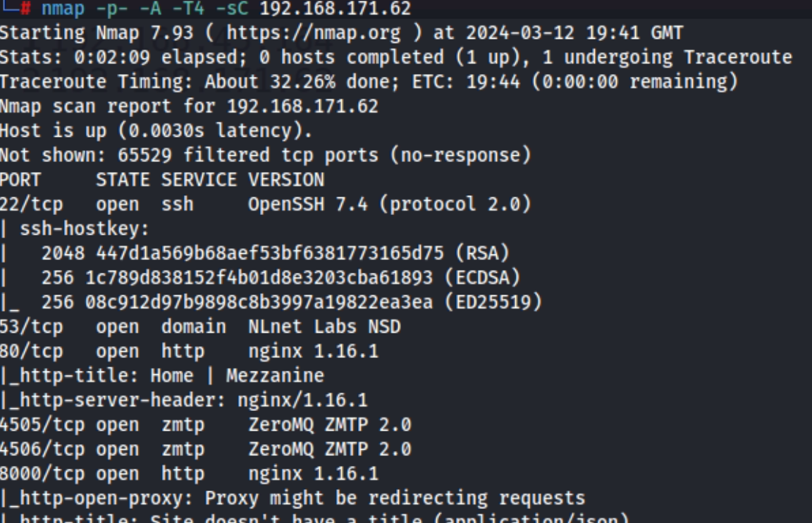Click the nmap command word in prompt

click(x=63, y=8)
